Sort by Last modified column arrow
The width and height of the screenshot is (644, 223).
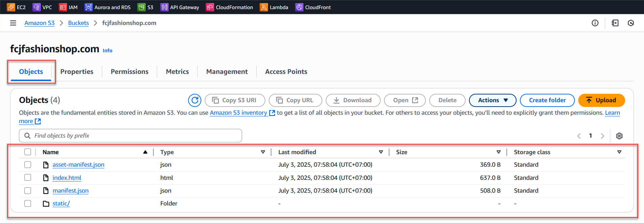point(381,152)
